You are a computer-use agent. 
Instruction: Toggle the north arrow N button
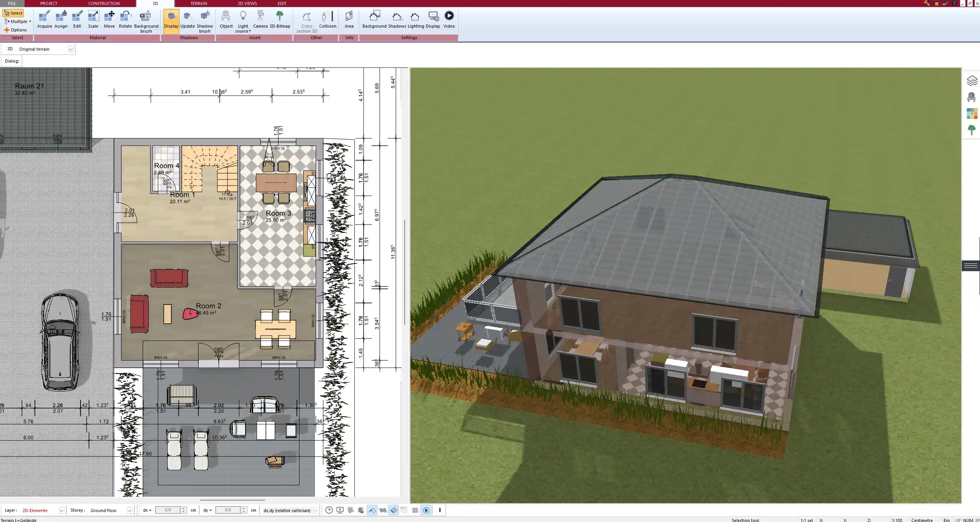pyautogui.click(x=426, y=510)
